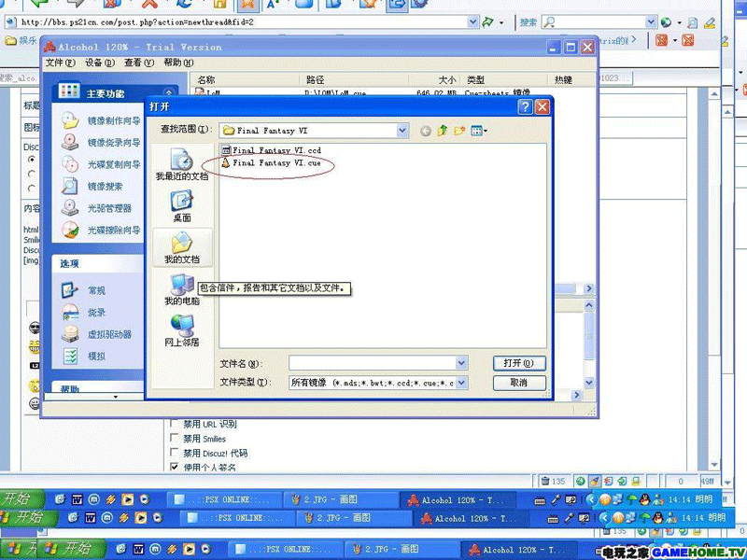The image size is (747, 560).
Task: Sort the image list by the 名称 column
Action: click(x=246, y=79)
